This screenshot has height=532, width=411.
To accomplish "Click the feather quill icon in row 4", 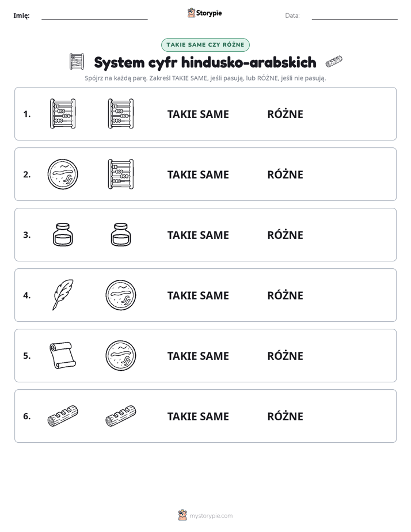I will (63, 295).
